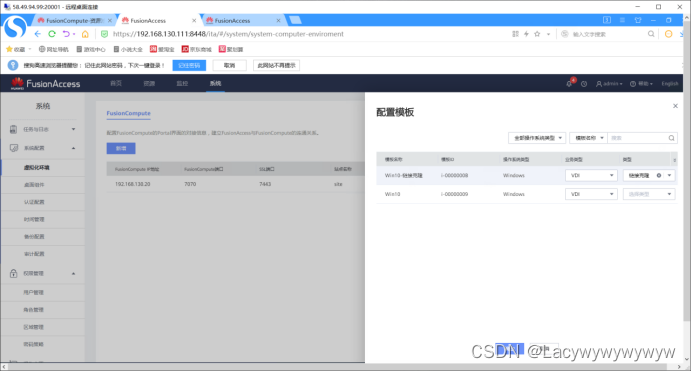
Task: Open the 帮助 help dropdown
Action: 641,84
